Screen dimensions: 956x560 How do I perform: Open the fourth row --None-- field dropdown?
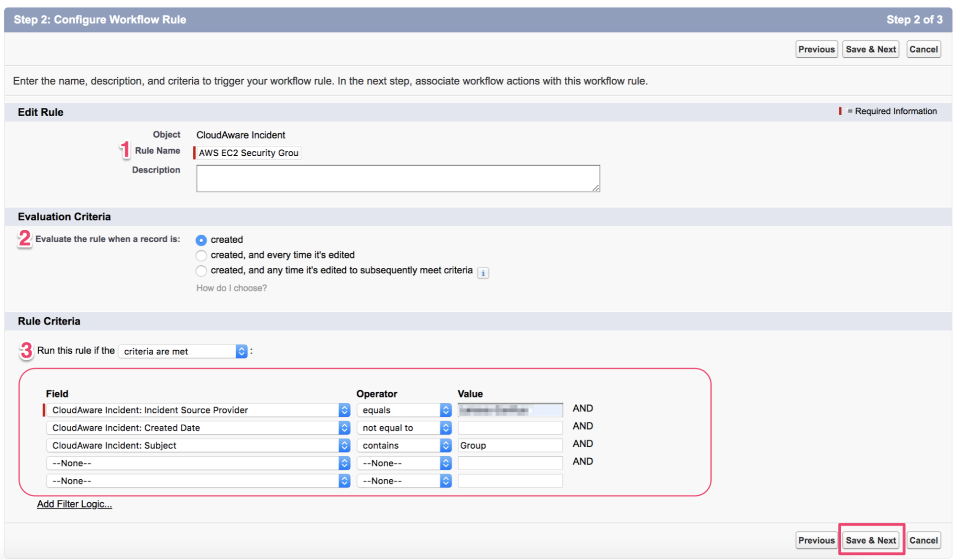click(198, 463)
